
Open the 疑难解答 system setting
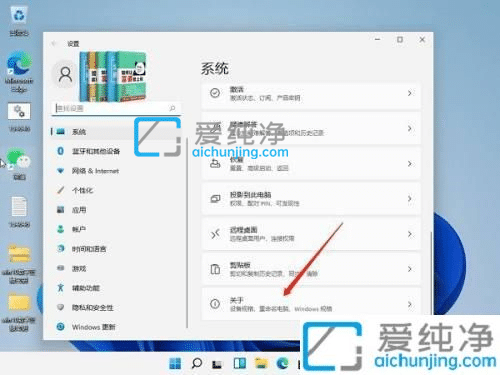311,129
